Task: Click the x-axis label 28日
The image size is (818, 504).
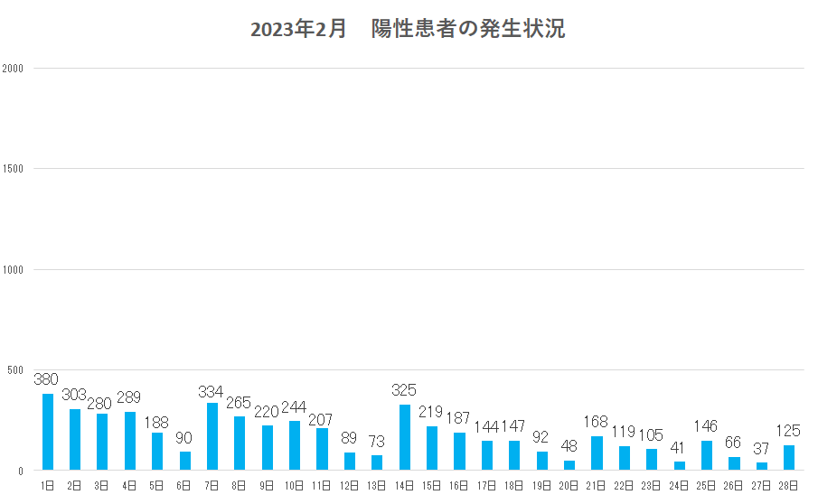Action: point(788,486)
